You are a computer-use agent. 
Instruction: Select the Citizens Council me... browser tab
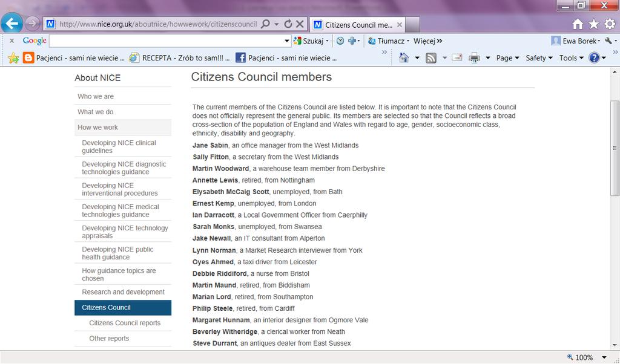click(357, 25)
